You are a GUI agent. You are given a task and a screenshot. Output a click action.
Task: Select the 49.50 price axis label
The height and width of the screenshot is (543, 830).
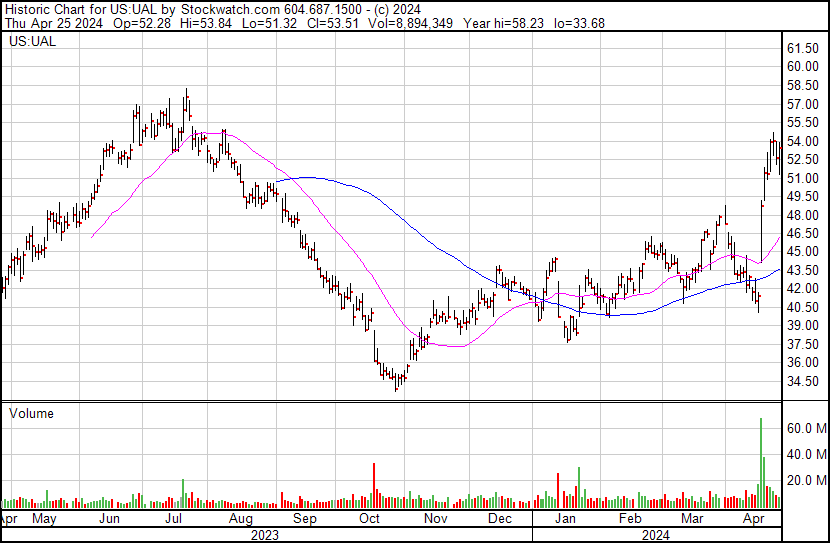[804, 196]
